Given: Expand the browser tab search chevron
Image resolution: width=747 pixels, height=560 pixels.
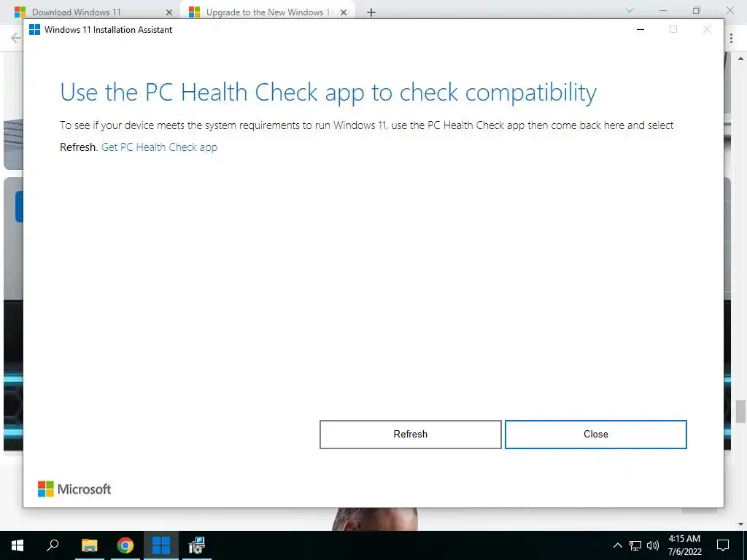Looking at the screenshot, I should 630,10.
